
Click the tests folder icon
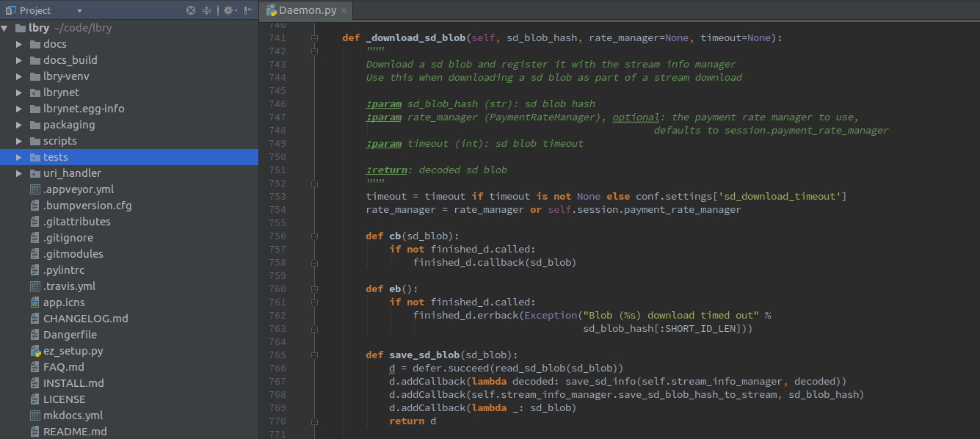click(x=35, y=157)
